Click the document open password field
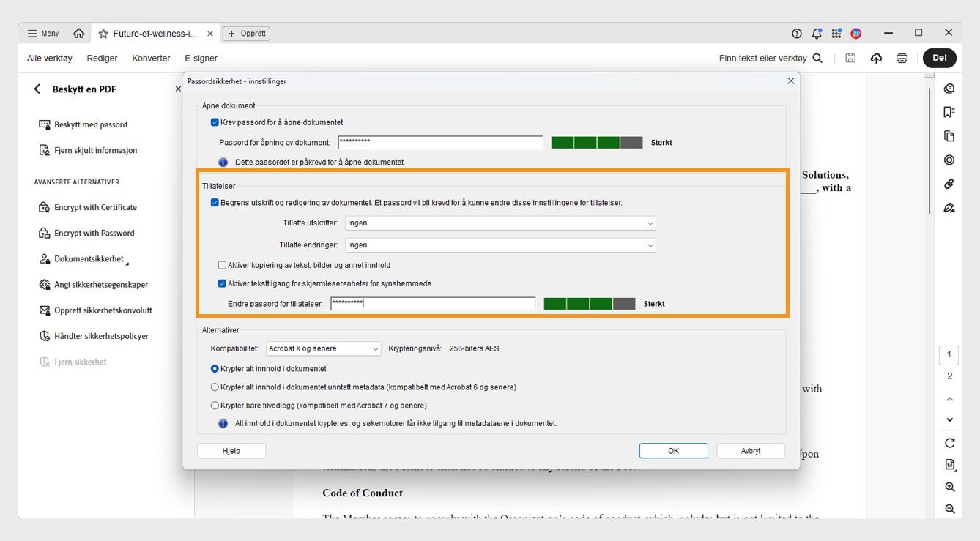The width and height of the screenshot is (980, 541). tap(440, 143)
